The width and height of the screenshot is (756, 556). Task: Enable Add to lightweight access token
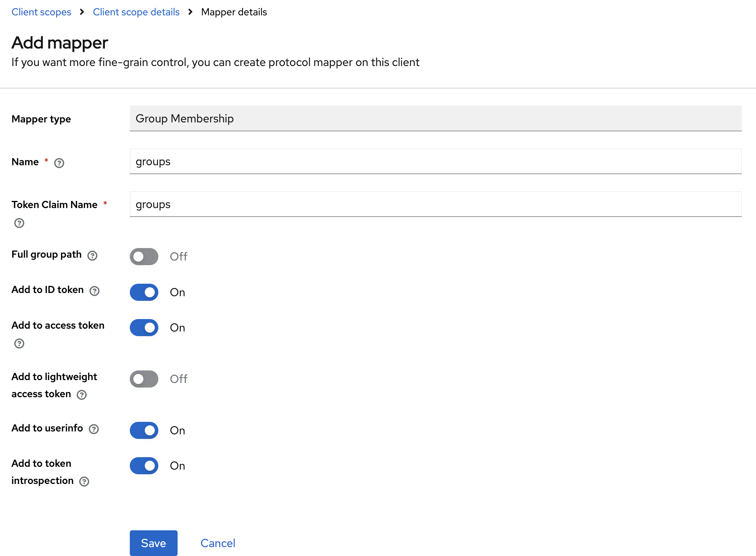click(x=144, y=379)
